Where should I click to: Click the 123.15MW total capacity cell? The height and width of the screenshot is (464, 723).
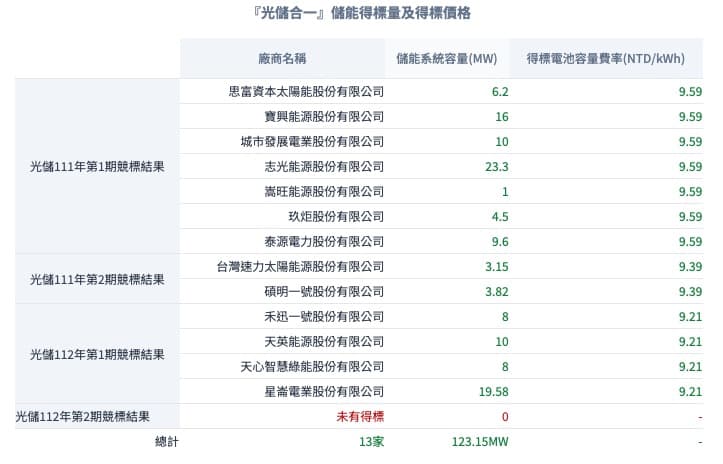pyautogui.click(x=480, y=441)
